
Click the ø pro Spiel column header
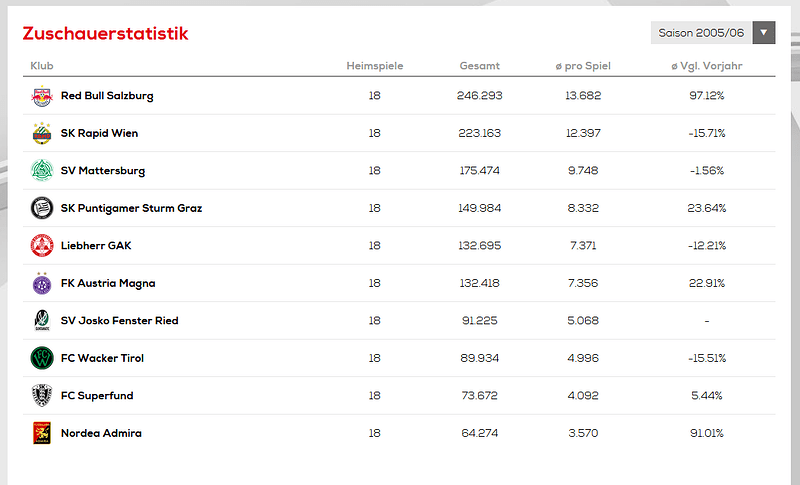tap(583, 66)
